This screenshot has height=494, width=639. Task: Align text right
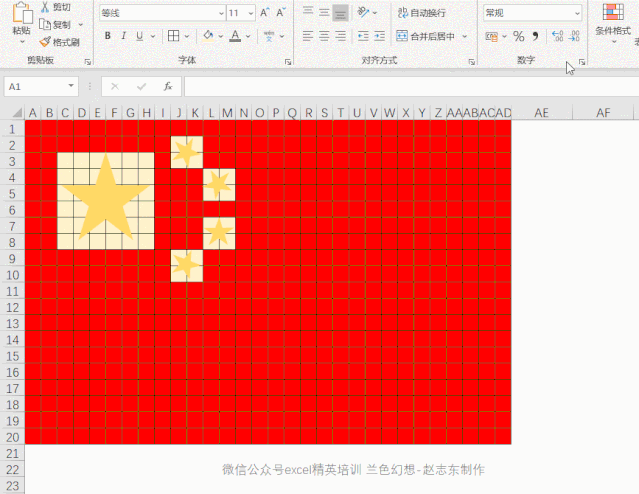[340, 36]
